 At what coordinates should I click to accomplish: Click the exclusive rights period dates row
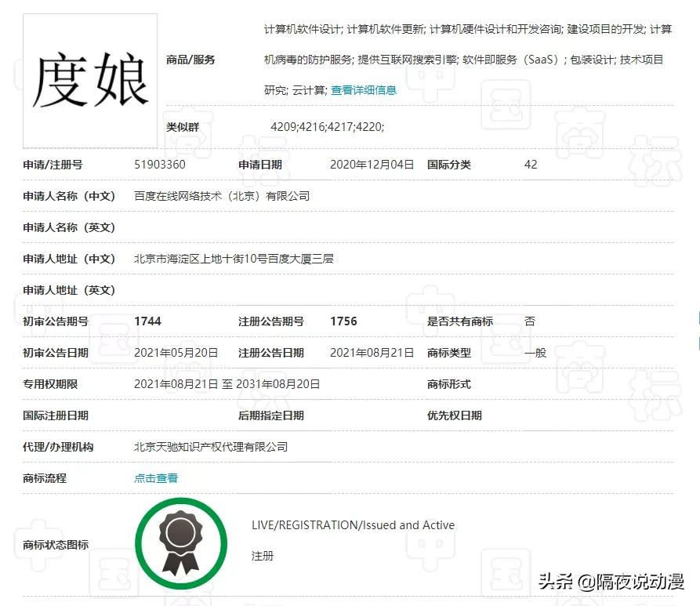226,383
